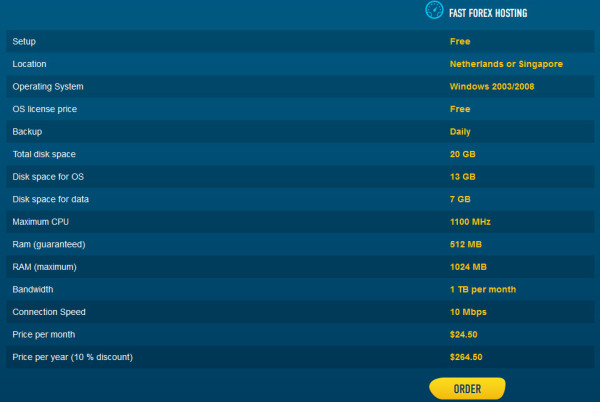Click the Fast Forex Hosting heading
600x402 pixels.
[488, 13]
